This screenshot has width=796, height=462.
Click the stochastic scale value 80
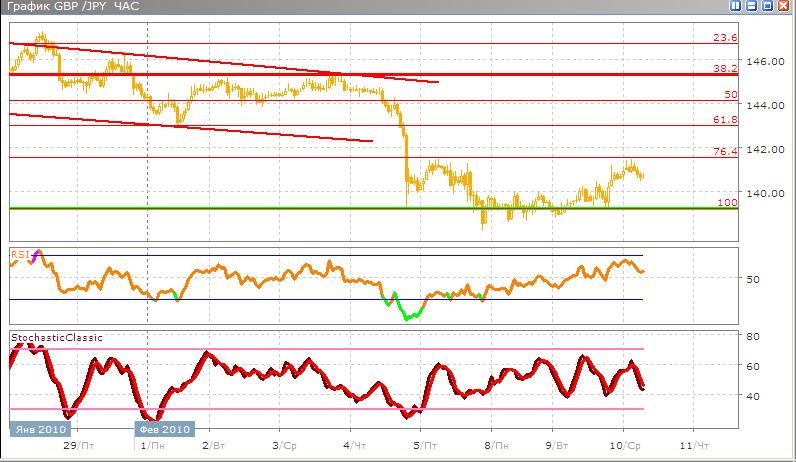tap(753, 336)
